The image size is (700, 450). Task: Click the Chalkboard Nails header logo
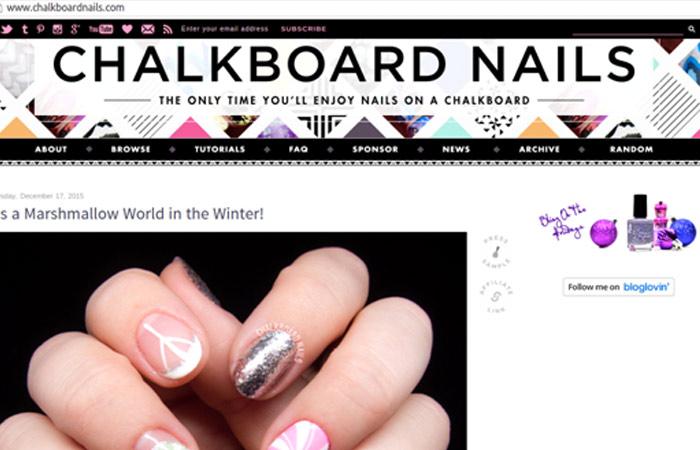pyautogui.click(x=344, y=65)
